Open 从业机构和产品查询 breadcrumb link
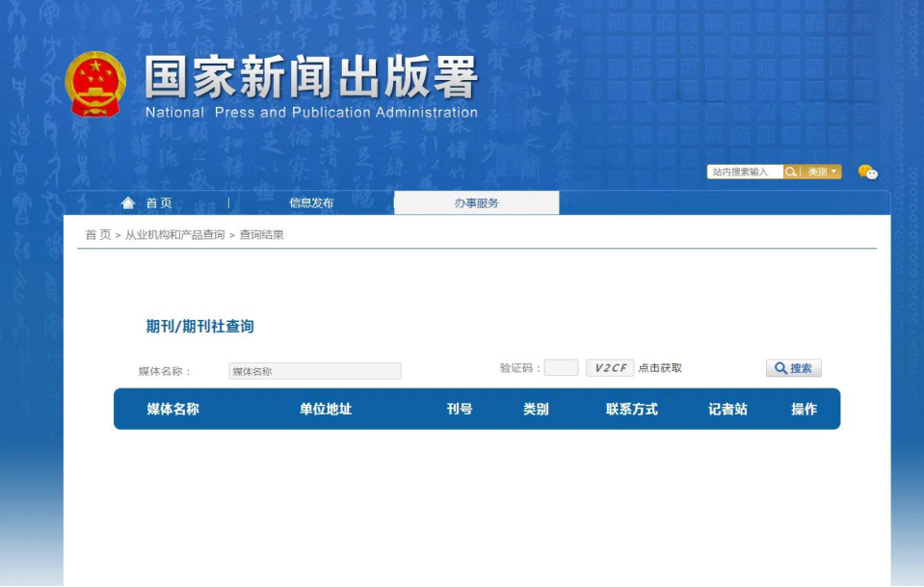 pyautogui.click(x=174, y=234)
